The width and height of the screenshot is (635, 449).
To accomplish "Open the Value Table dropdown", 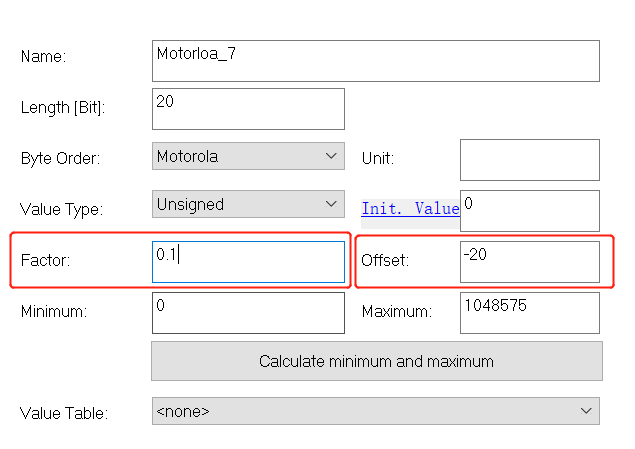I will [x=375, y=411].
